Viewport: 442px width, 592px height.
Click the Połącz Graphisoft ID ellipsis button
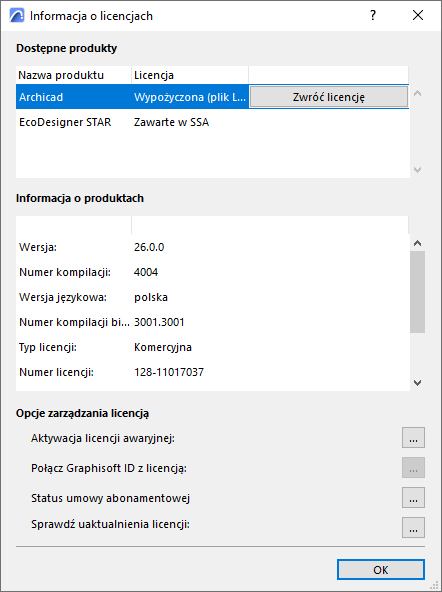[413, 468]
